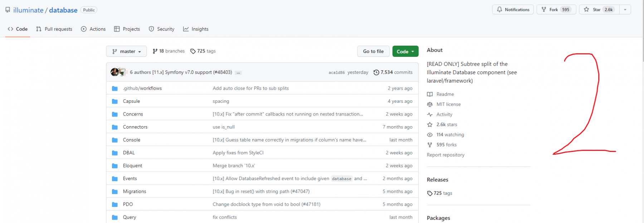Click the folder icon beside Console
Viewport: 644px width, 223px height.
(115, 140)
